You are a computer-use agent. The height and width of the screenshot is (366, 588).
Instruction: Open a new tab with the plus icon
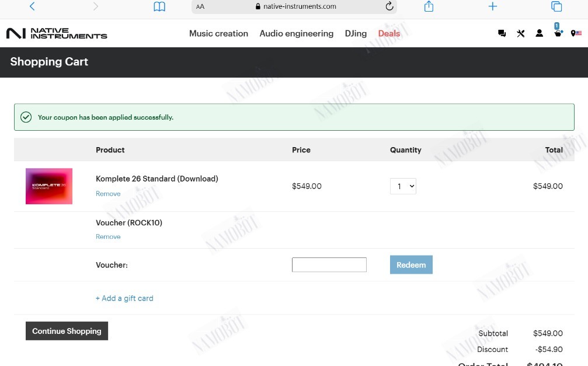click(x=493, y=6)
